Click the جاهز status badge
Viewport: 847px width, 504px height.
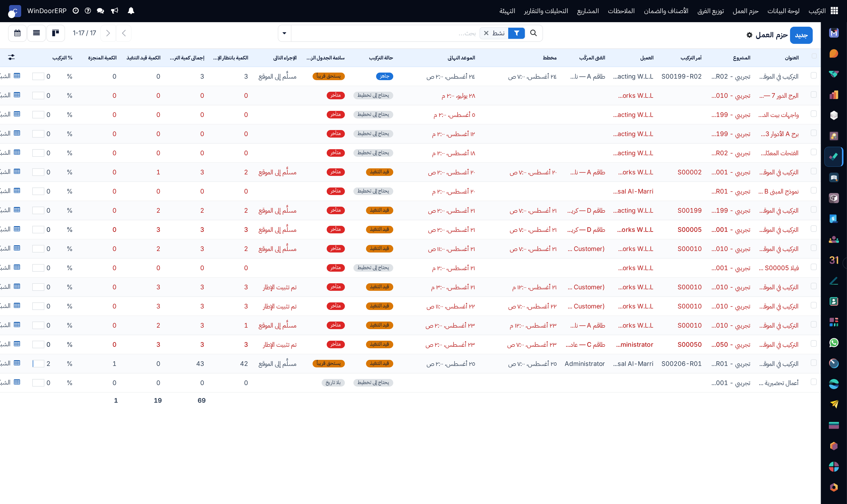[x=385, y=76]
